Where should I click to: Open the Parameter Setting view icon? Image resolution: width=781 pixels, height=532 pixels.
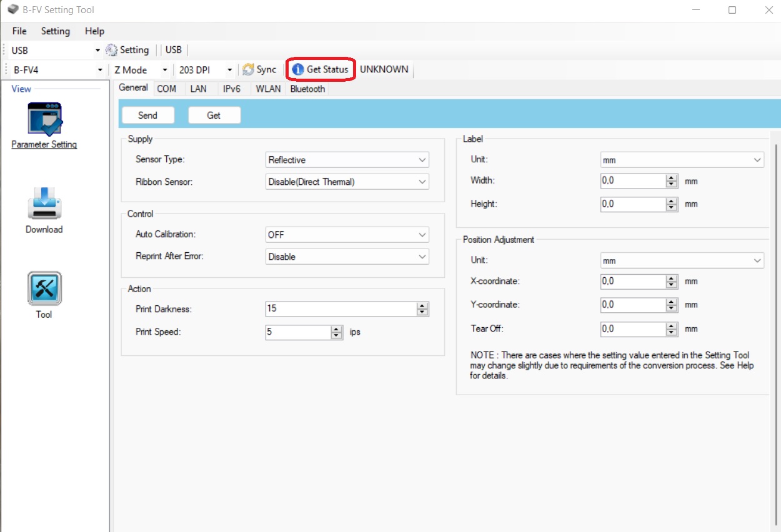(44, 119)
